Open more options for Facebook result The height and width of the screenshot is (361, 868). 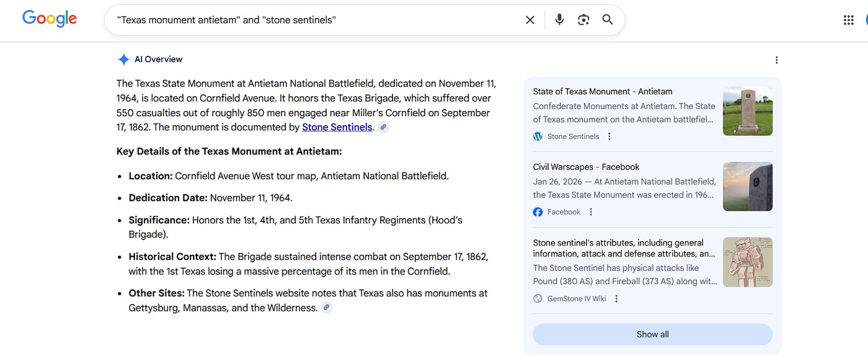[591, 212]
